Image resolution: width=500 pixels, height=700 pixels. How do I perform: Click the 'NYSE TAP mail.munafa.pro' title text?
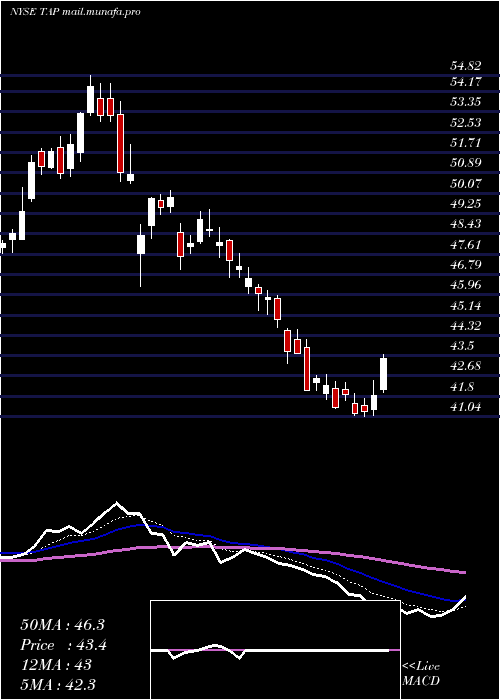click(75, 12)
